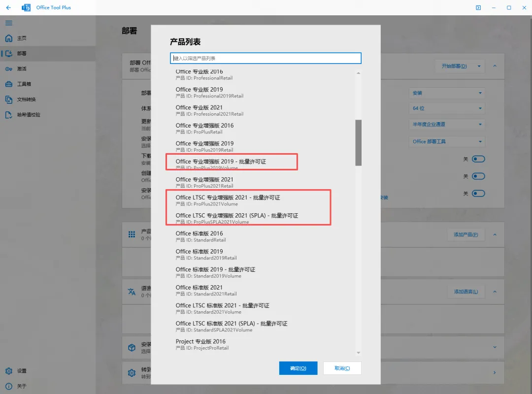Screen dimensions: 532x394
Task: Click scrollbar down arrow in product list
Action: (358, 353)
